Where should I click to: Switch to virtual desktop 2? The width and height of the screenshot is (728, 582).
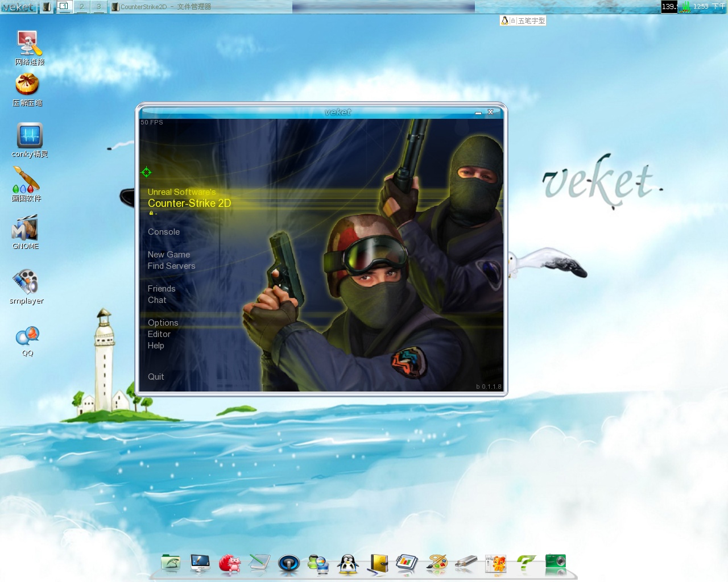(82, 7)
